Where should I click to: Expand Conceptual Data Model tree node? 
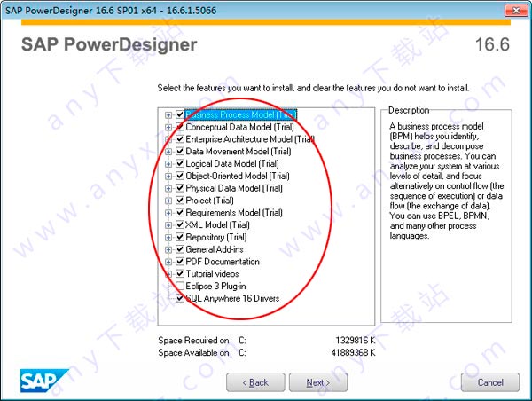pyautogui.click(x=168, y=128)
